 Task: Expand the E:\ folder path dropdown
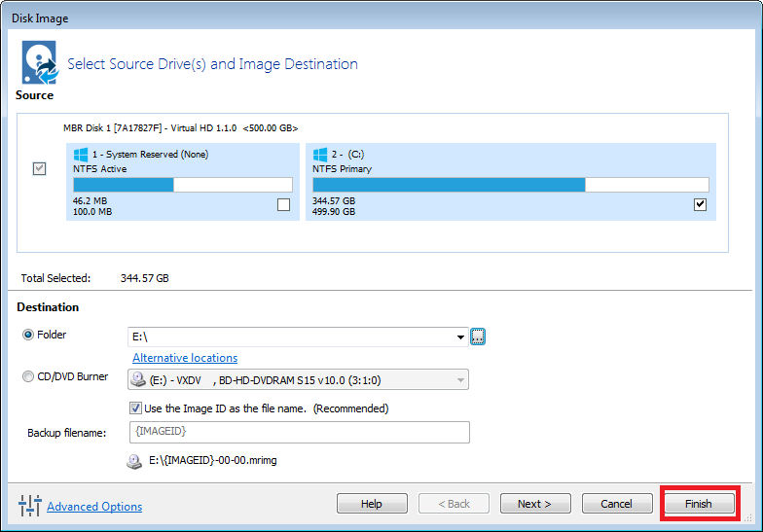tap(460, 337)
